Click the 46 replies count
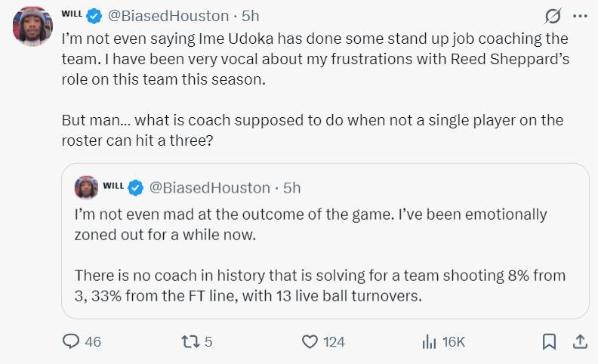Image resolution: width=598 pixels, height=364 pixels. click(93, 342)
